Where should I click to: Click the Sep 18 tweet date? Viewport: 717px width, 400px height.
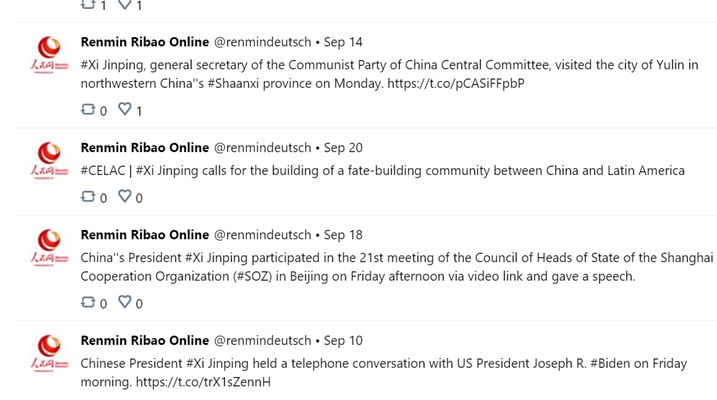tap(343, 235)
